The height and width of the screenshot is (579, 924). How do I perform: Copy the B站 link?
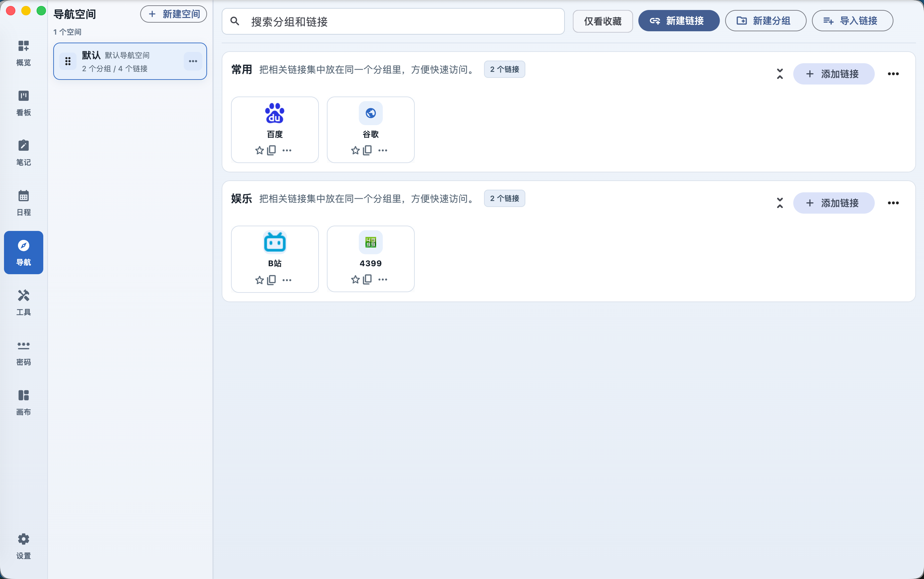[272, 280]
